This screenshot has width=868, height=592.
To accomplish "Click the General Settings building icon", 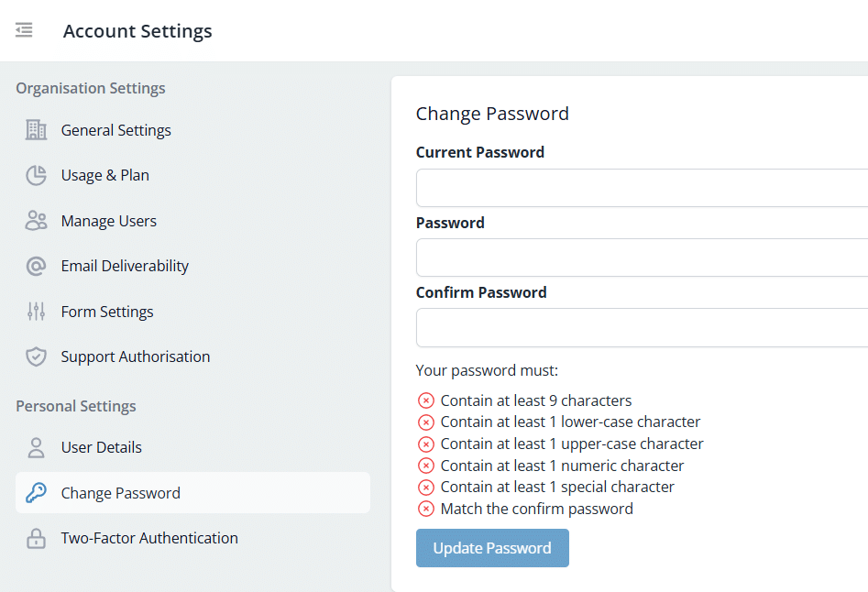I will click(x=36, y=130).
